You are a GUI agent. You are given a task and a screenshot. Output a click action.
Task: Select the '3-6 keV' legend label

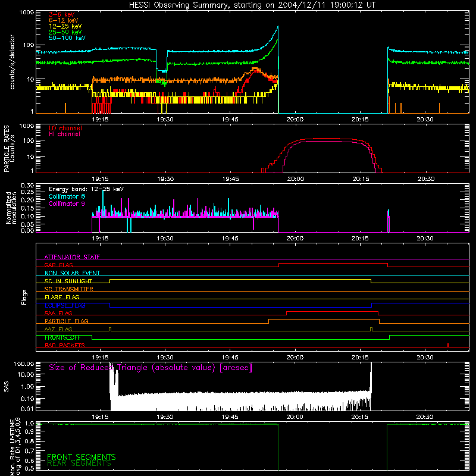(62, 14)
